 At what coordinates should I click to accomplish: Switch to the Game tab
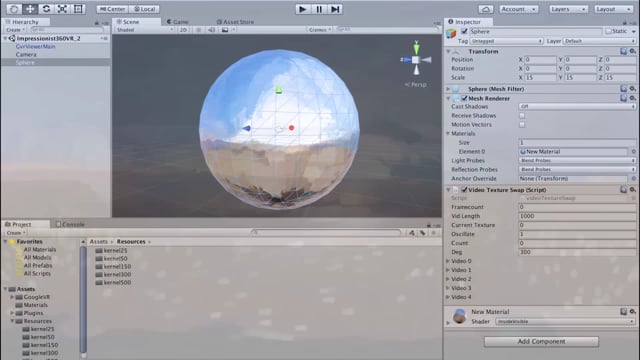pyautogui.click(x=177, y=22)
